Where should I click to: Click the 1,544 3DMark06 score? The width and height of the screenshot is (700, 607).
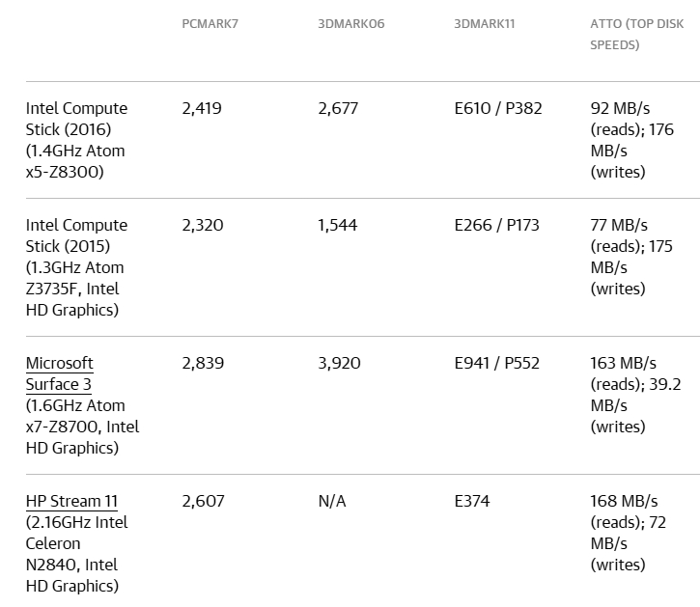point(338,225)
